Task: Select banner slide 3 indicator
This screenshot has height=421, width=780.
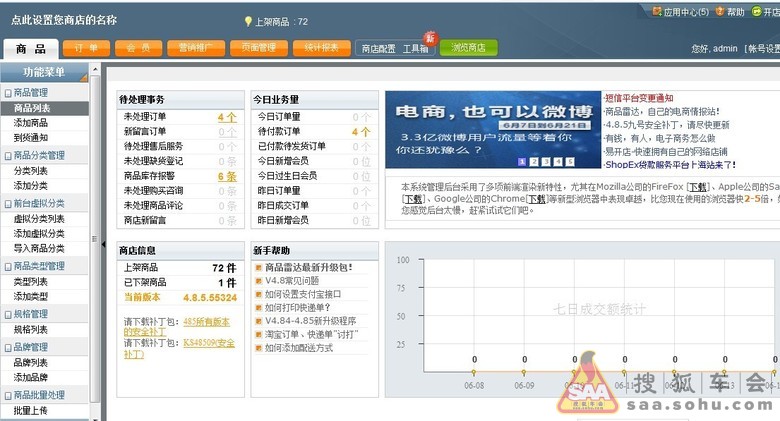Action: (x=546, y=162)
